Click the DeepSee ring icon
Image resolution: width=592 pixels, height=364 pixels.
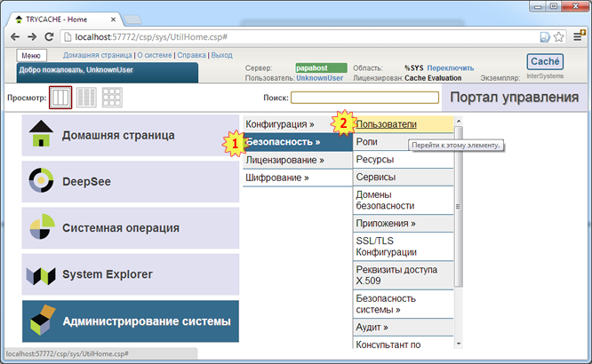41,180
